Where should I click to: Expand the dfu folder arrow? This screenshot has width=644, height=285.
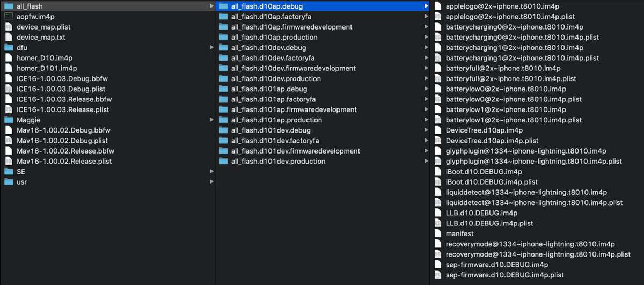pos(210,47)
